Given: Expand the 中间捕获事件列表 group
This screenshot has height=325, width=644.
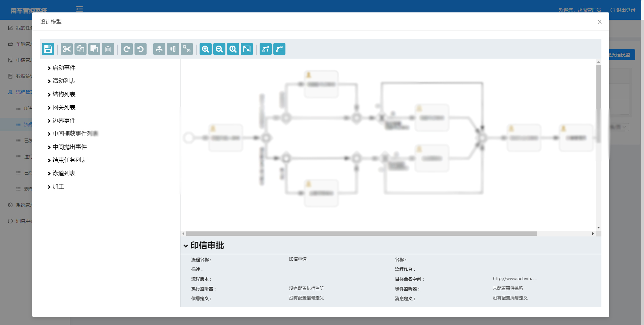Looking at the screenshot, I should coord(73,133).
